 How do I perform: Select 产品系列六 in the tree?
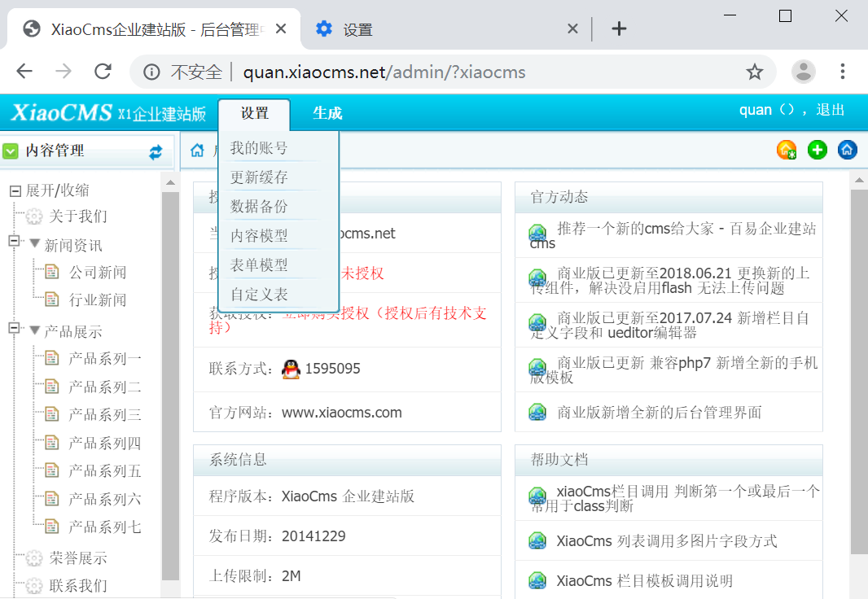coord(104,499)
